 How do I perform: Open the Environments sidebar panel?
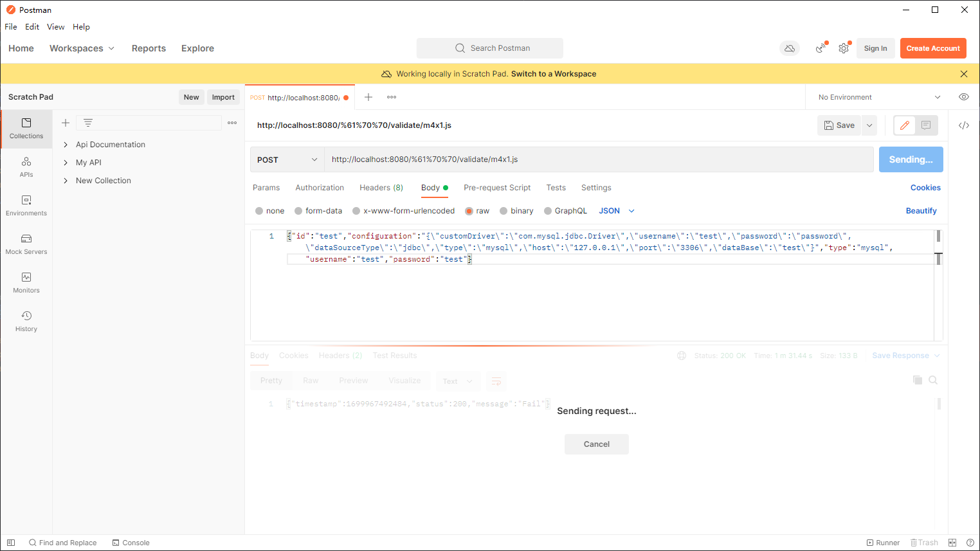pyautogui.click(x=26, y=206)
